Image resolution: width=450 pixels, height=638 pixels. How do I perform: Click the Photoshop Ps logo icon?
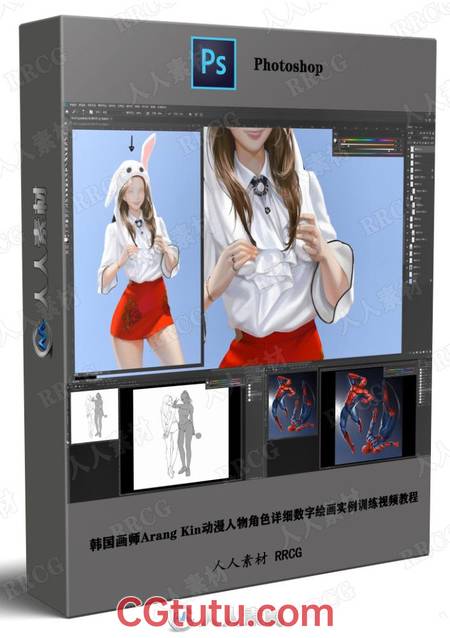(214, 63)
